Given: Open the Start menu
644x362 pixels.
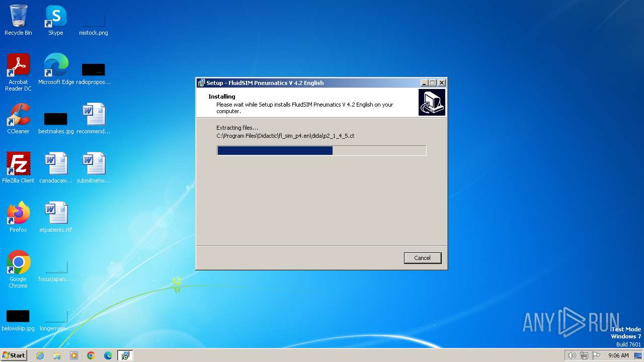Looking at the screenshot, I should tap(14, 355).
